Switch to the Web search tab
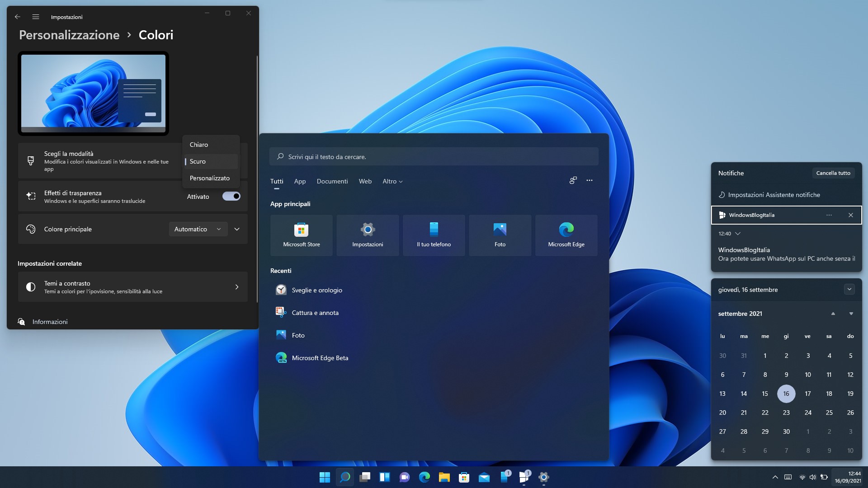The width and height of the screenshot is (868, 488). (365, 181)
